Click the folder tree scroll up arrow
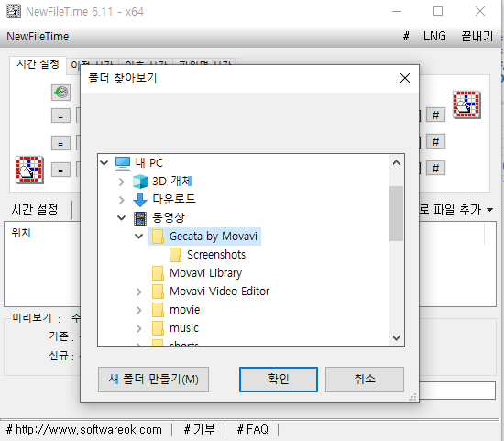 point(396,163)
